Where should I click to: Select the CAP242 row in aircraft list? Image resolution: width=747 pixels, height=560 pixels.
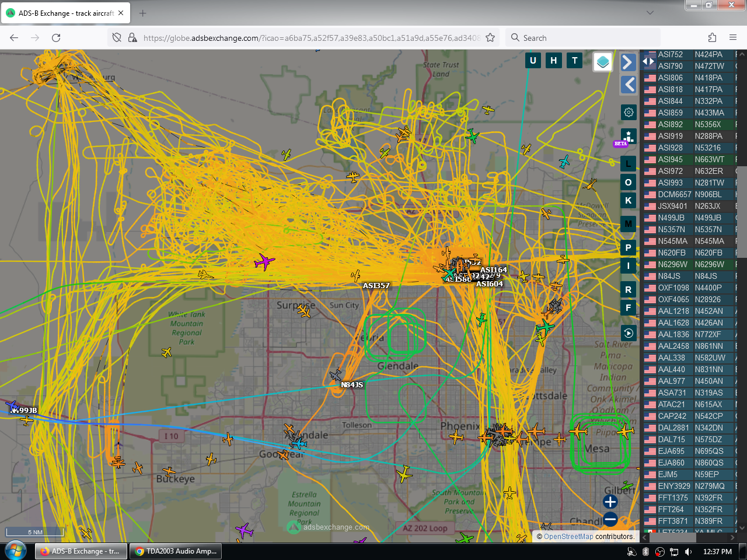coord(690,416)
